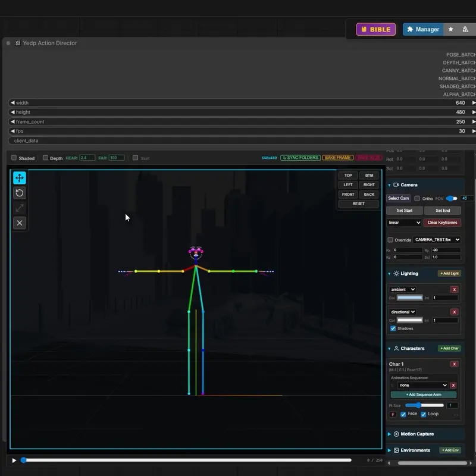The width and height of the screenshot is (476, 476).
Task: Click the play button below the viewport
Action: pyautogui.click(x=14, y=460)
